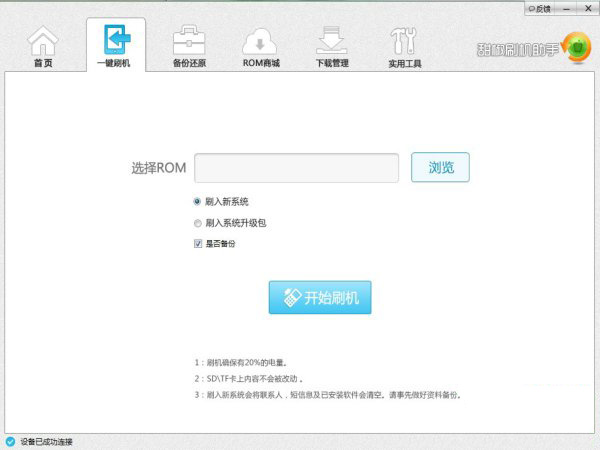Open 备份还原 briefcase icon

pyautogui.click(x=187, y=42)
